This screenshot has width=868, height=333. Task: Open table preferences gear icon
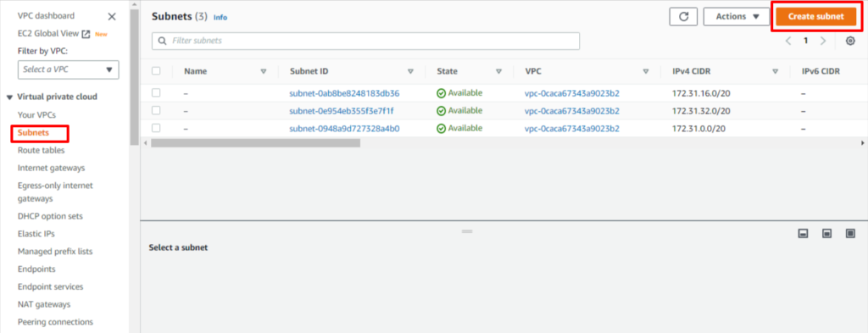[x=851, y=41]
